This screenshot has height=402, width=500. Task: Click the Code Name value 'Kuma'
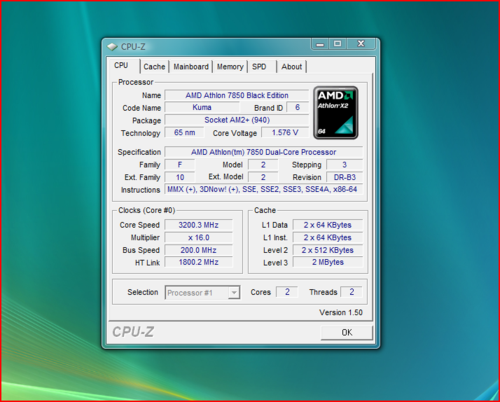202,107
